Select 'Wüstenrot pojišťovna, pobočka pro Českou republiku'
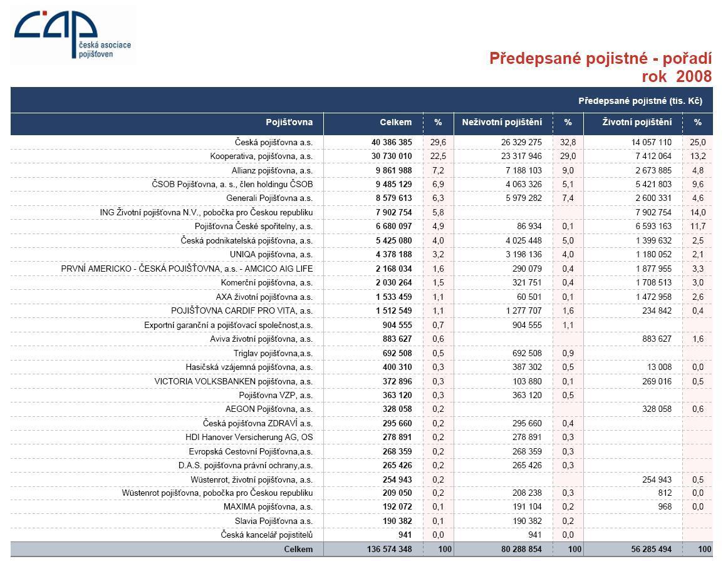The width and height of the screenshot is (728, 564). pyautogui.click(x=217, y=493)
